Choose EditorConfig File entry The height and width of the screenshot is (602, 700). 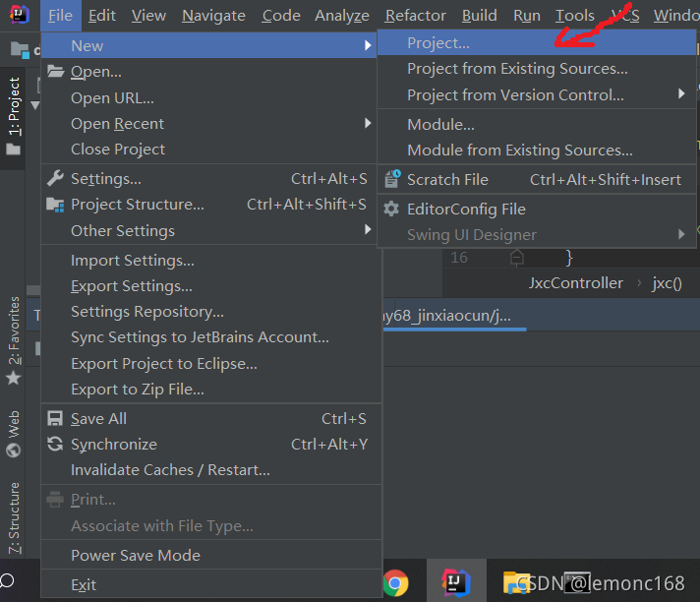point(536,209)
